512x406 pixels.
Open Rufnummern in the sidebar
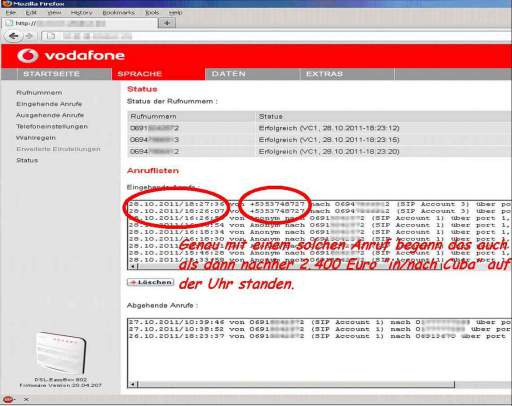click(x=39, y=93)
